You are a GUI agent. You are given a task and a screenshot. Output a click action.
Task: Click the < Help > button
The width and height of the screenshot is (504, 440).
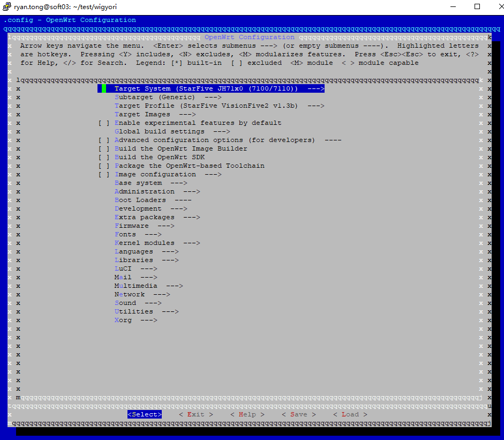(247, 414)
